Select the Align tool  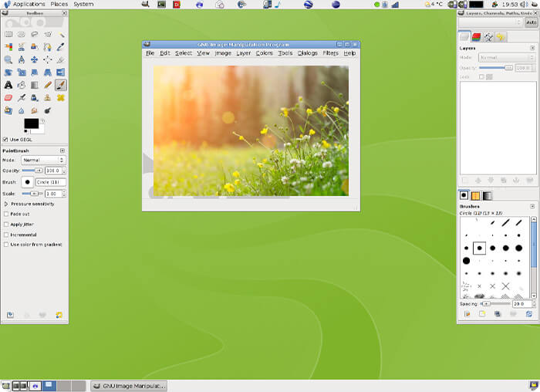point(48,59)
